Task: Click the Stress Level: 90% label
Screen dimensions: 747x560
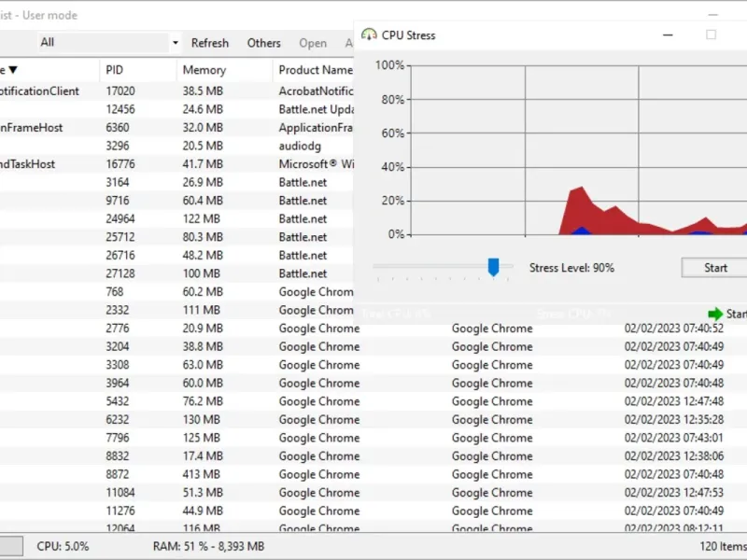Action: pos(571,268)
